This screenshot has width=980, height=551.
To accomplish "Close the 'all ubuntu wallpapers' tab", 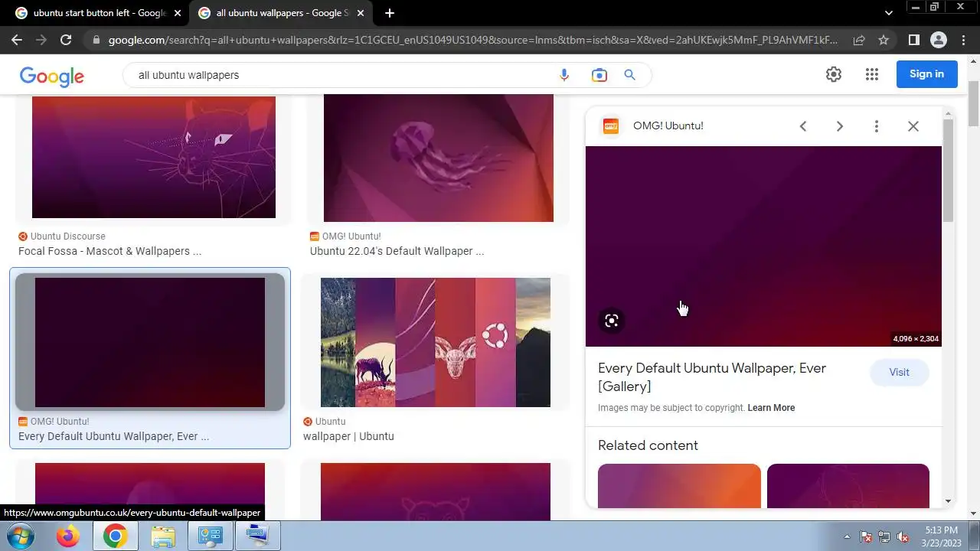I will pyautogui.click(x=360, y=13).
